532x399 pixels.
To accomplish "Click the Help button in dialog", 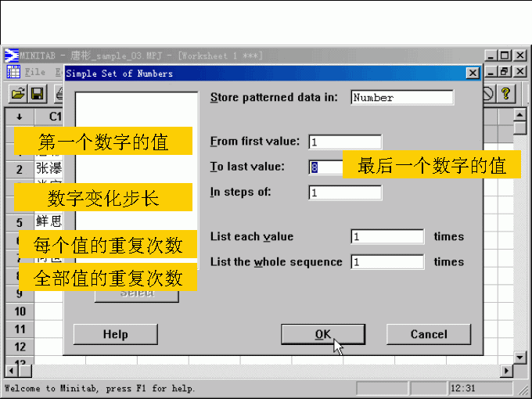I will click(115, 335).
